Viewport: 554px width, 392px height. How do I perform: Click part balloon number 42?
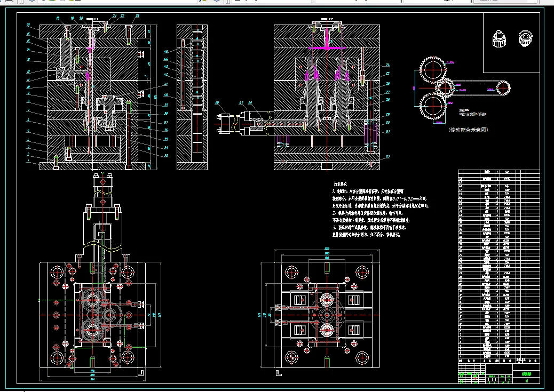tap(165, 75)
